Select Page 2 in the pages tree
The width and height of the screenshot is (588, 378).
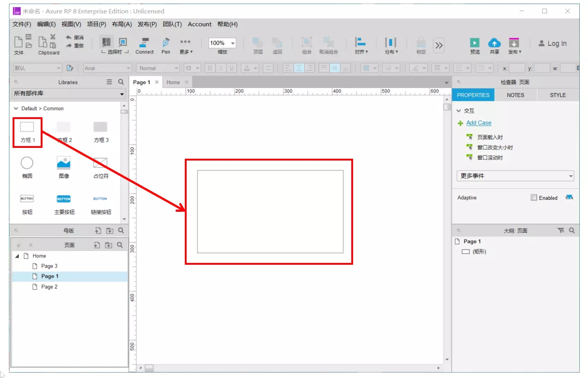[49, 287]
